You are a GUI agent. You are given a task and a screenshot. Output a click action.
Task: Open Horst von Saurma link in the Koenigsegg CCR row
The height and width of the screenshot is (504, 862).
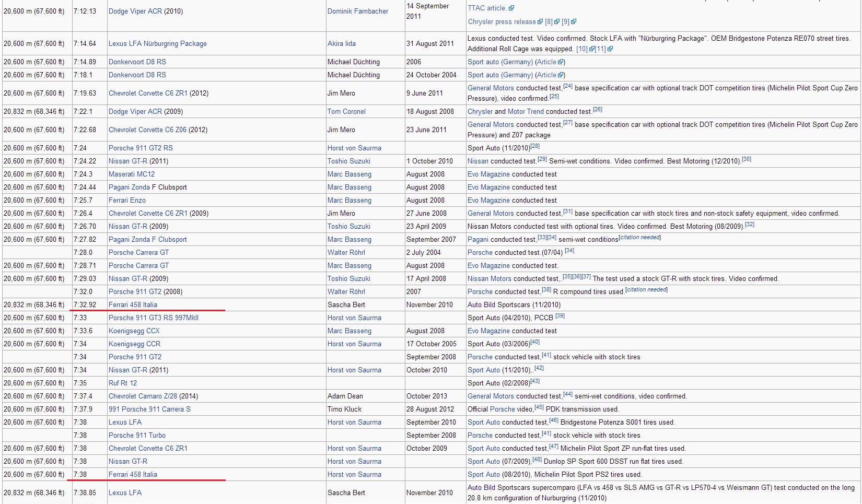point(354,344)
